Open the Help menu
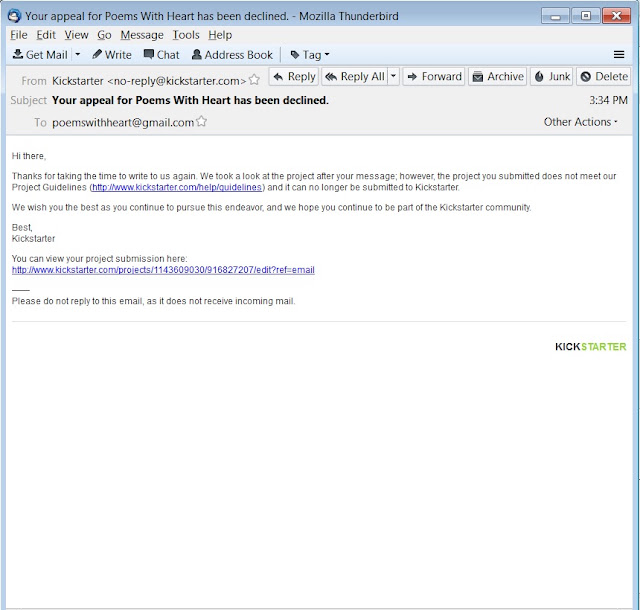This screenshot has height=610, width=640. click(x=220, y=35)
